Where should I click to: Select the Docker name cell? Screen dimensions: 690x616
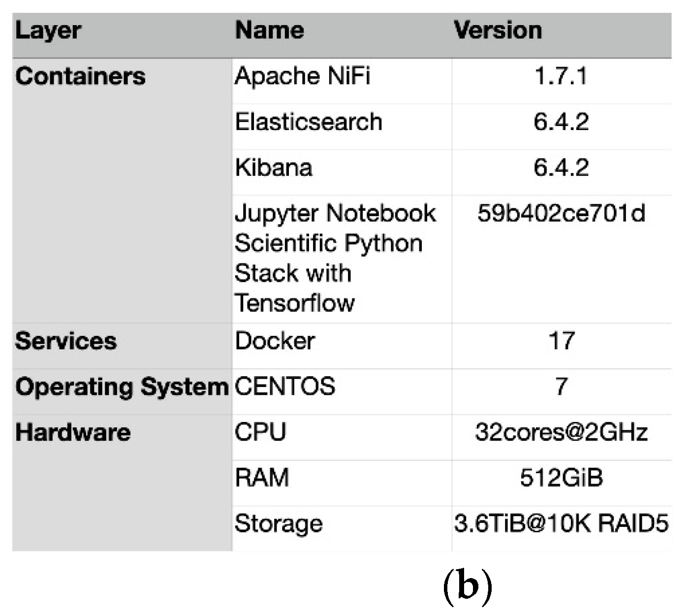tap(275, 341)
